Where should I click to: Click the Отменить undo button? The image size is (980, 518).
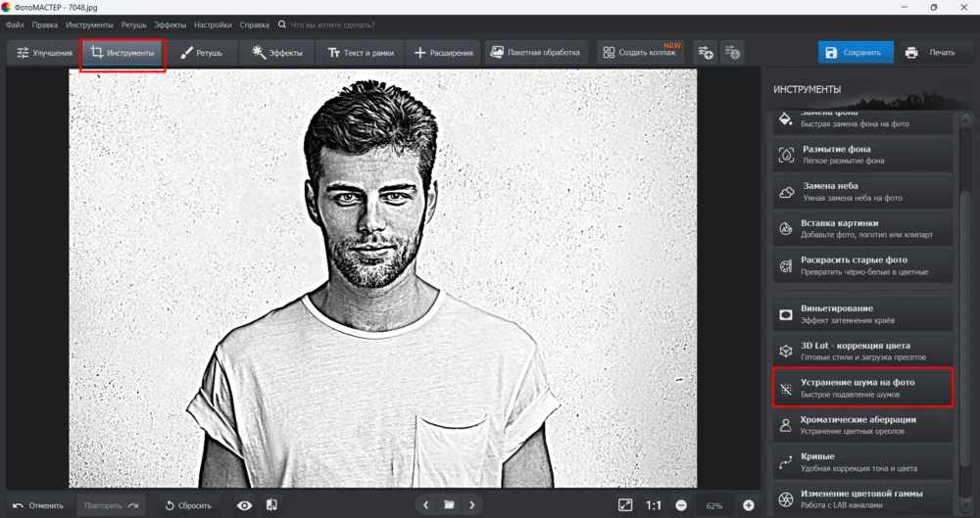point(39,505)
